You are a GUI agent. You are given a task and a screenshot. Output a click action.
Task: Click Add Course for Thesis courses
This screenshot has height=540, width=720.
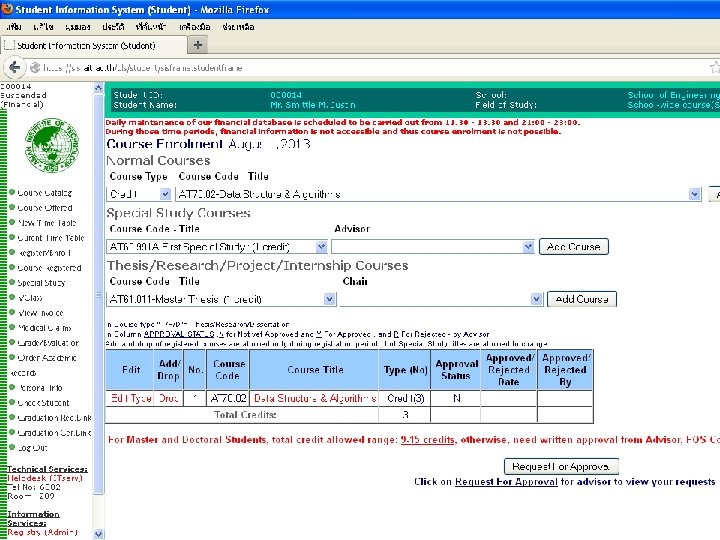tap(582, 299)
